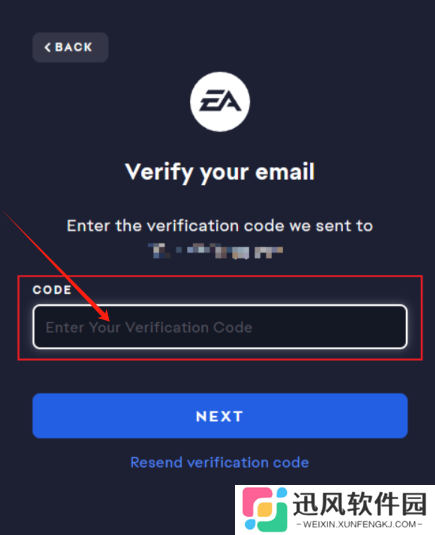
Task: Click the 迅风软件园 watermark text
Action: coord(360,504)
